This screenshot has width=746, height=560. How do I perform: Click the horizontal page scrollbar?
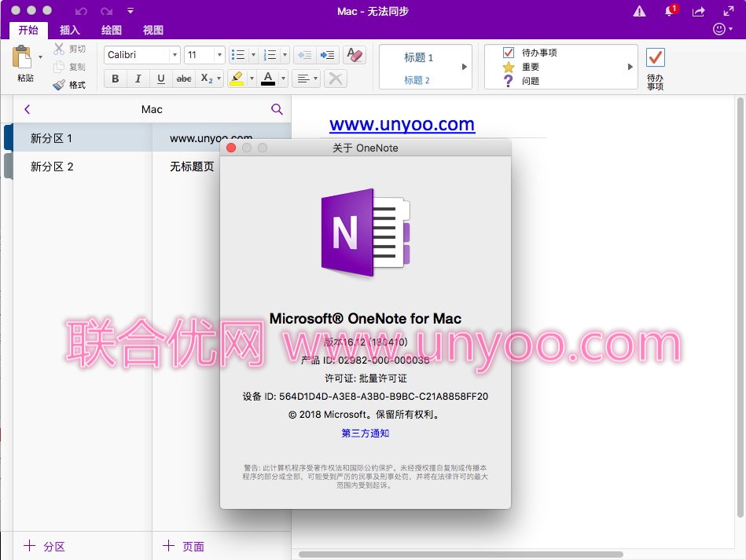click(x=461, y=555)
